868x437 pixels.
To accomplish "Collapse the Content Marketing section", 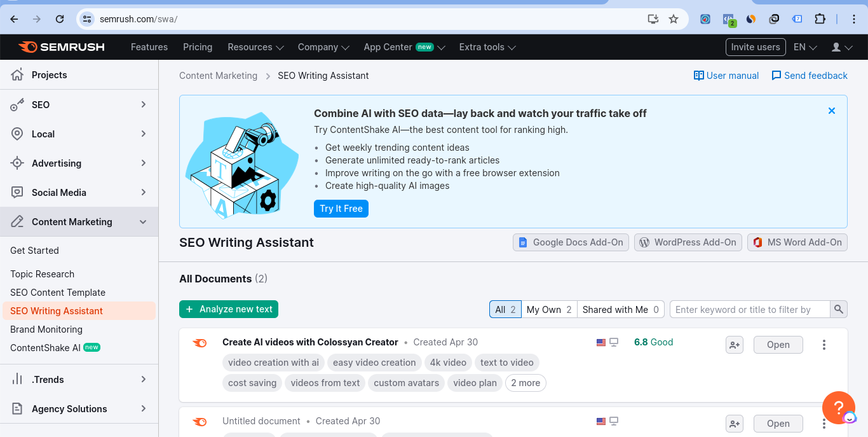I will point(144,222).
